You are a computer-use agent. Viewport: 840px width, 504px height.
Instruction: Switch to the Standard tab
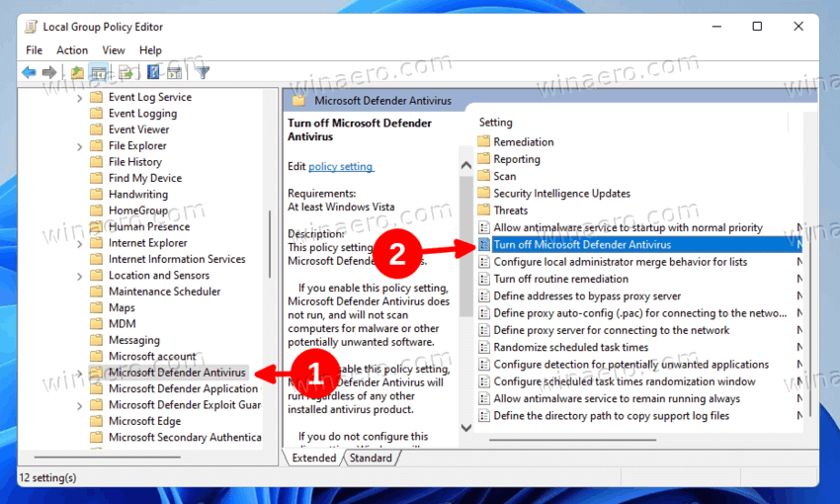click(371, 458)
